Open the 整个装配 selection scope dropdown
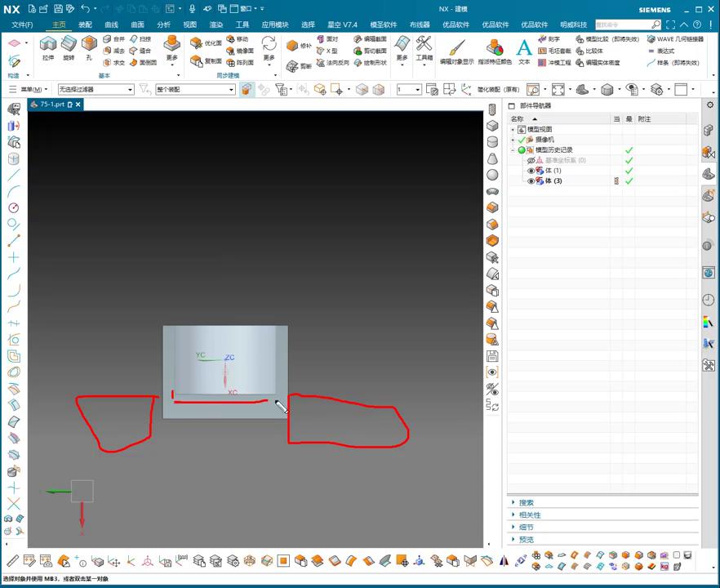This screenshot has height=588, width=720. [x=195, y=89]
